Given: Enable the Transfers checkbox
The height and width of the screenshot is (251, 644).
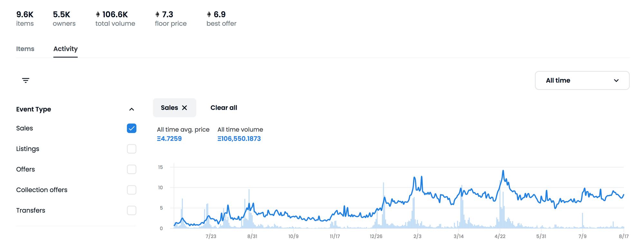Looking at the screenshot, I should (x=131, y=210).
